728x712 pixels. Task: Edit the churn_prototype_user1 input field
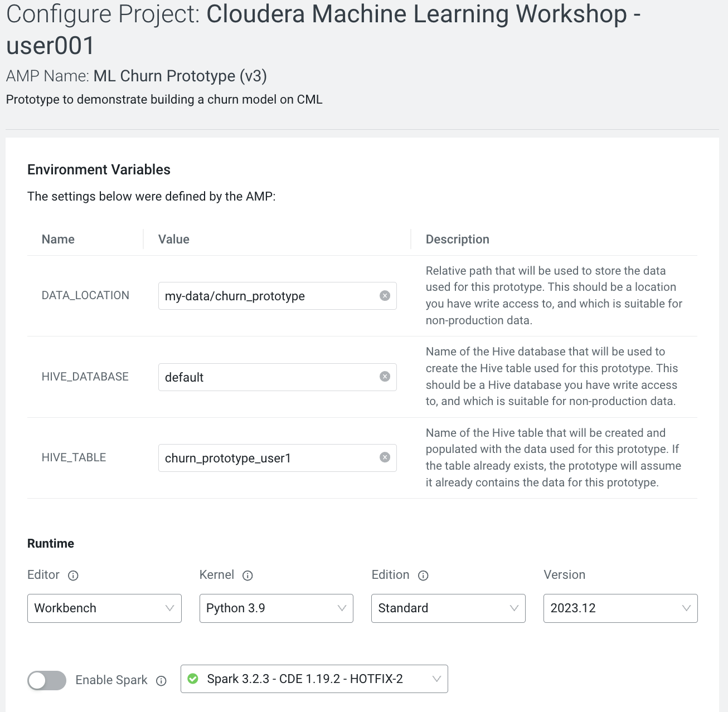[277, 458]
